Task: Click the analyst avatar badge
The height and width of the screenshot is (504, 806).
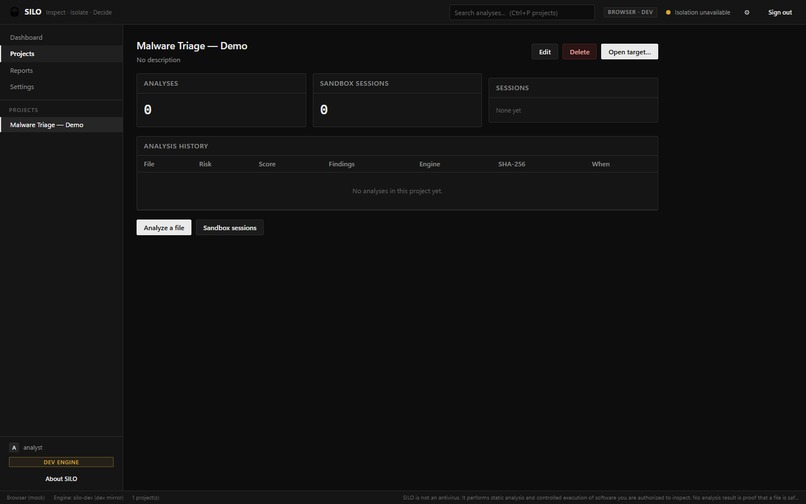Action: pos(14,447)
